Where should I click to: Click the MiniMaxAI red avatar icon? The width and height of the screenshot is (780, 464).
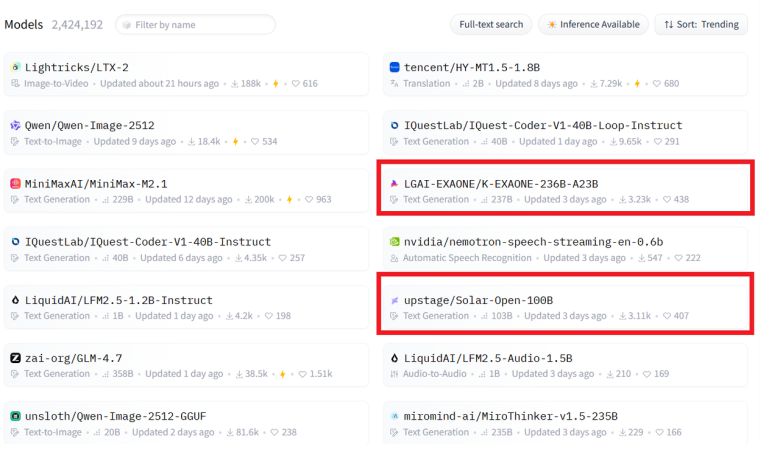click(15, 183)
